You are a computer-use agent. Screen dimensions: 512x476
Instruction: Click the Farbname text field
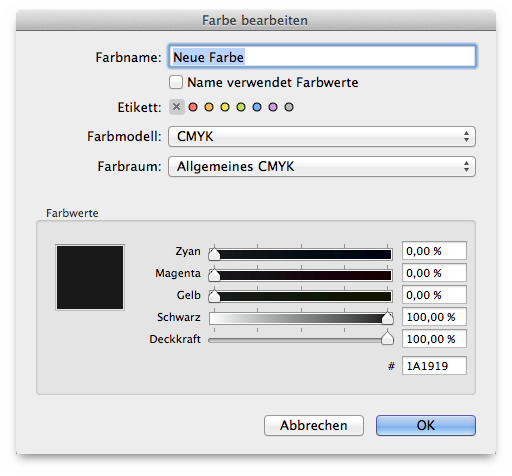[x=322, y=57]
